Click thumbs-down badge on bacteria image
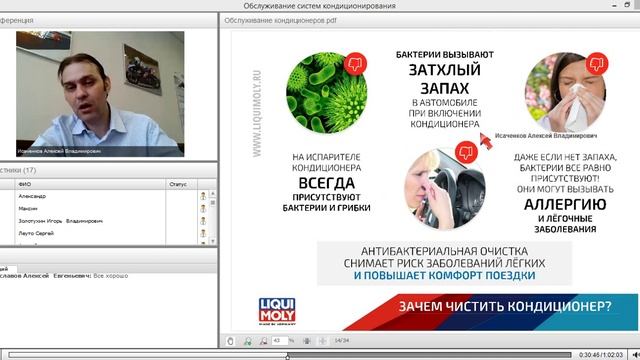The width and height of the screenshot is (640, 360). 355,64
